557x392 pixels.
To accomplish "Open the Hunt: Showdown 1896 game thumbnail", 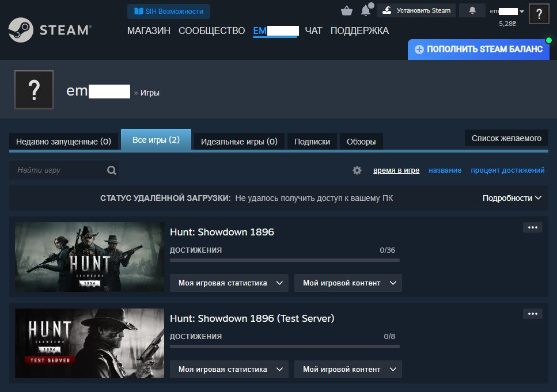I will click(89, 257).
